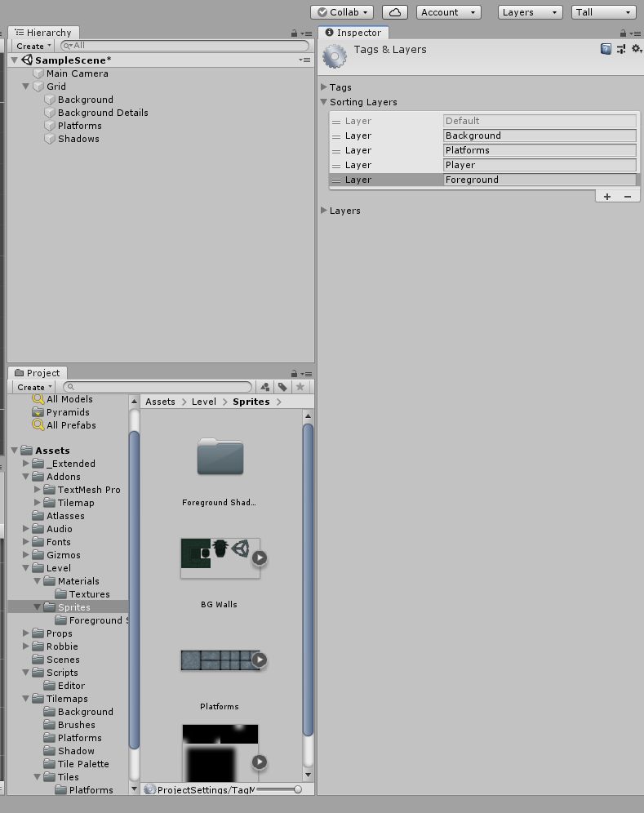644x813 pixels.
Task: Click the Project search field
Action: (x=158, y=387)
